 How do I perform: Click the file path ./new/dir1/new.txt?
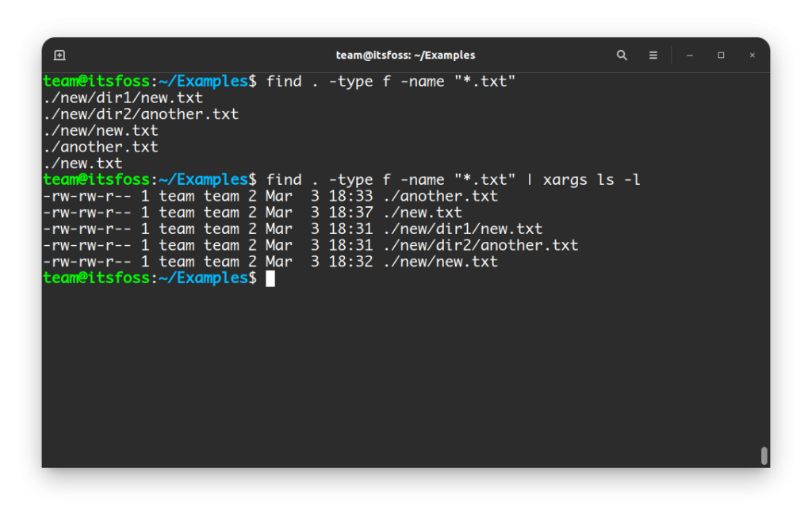point(123,97)
